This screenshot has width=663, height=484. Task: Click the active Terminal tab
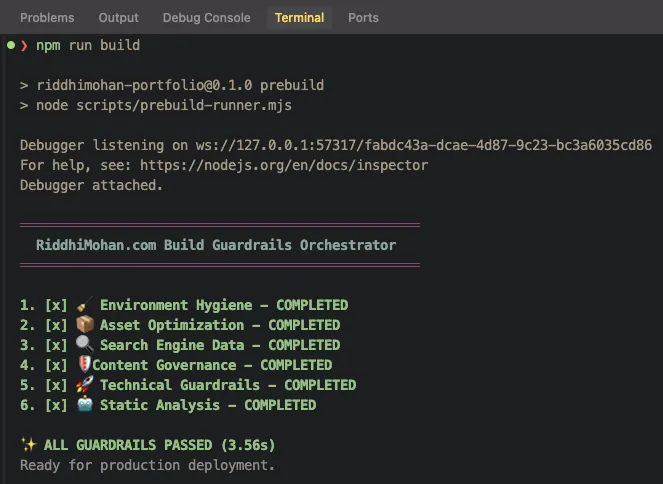299,18
